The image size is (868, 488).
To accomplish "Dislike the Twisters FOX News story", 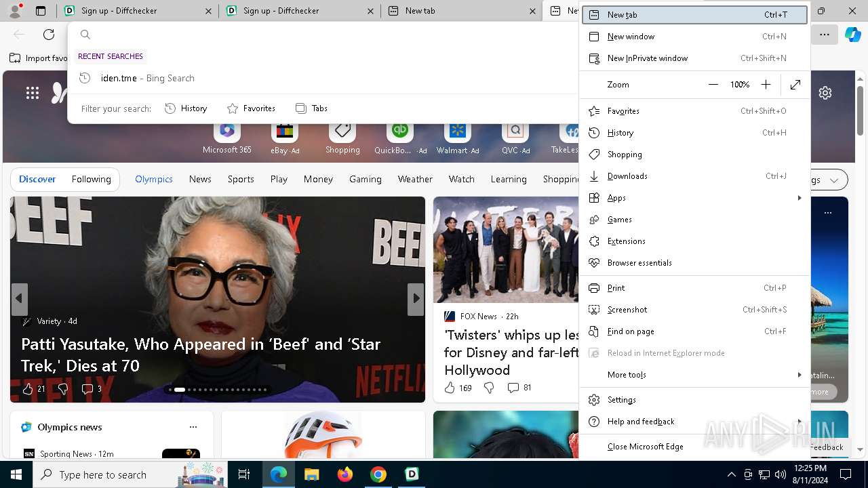I will coord(489,388).
